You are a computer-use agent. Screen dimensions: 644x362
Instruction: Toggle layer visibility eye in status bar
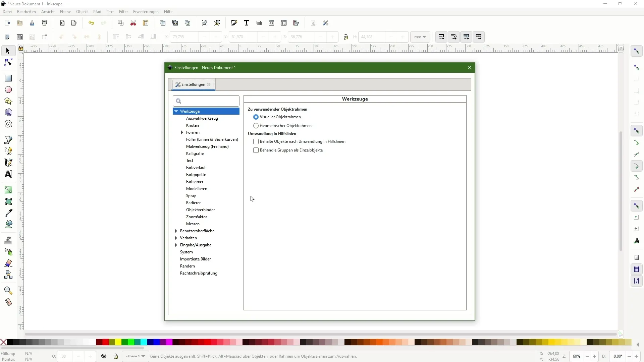[x=104, y=356]
